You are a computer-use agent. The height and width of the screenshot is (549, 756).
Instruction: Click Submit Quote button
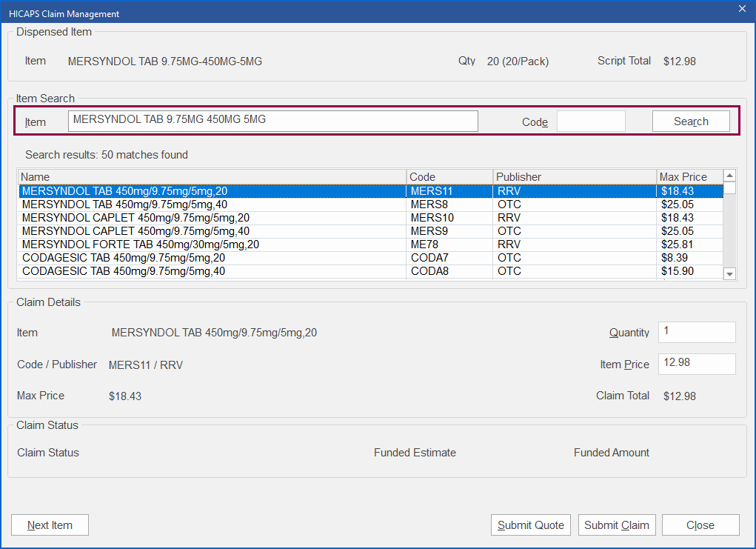530,525
